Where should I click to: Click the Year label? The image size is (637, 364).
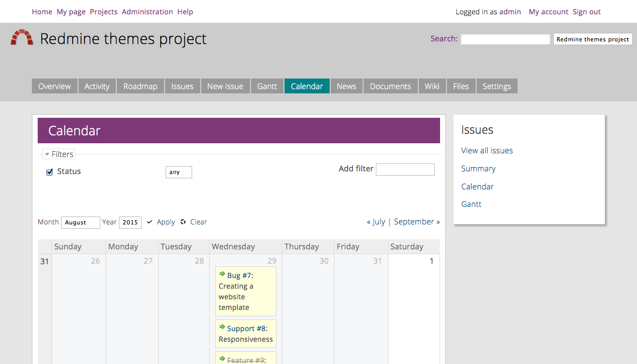point(109,222)
